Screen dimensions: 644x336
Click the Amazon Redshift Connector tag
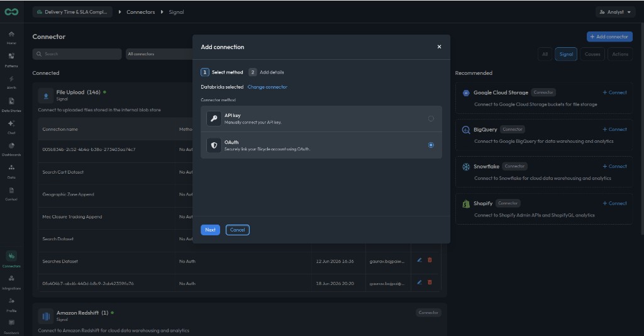point(428,313)
